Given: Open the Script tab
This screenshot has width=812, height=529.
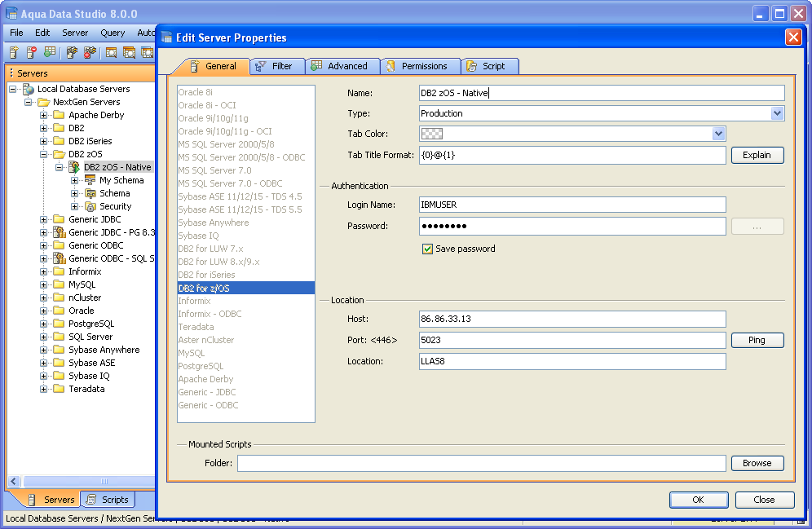Looking at the screenshot, I should point(490,66).
